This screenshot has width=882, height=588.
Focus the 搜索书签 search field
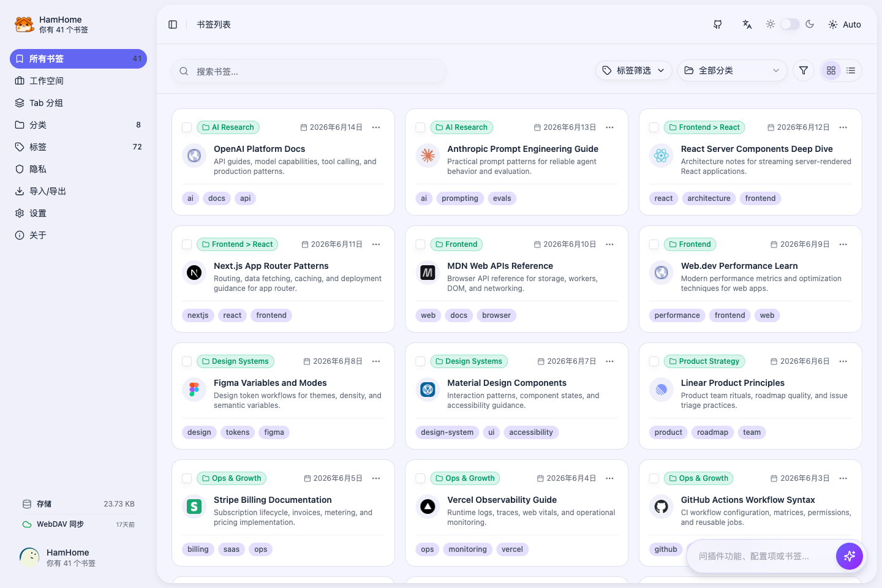click(309, 71)
